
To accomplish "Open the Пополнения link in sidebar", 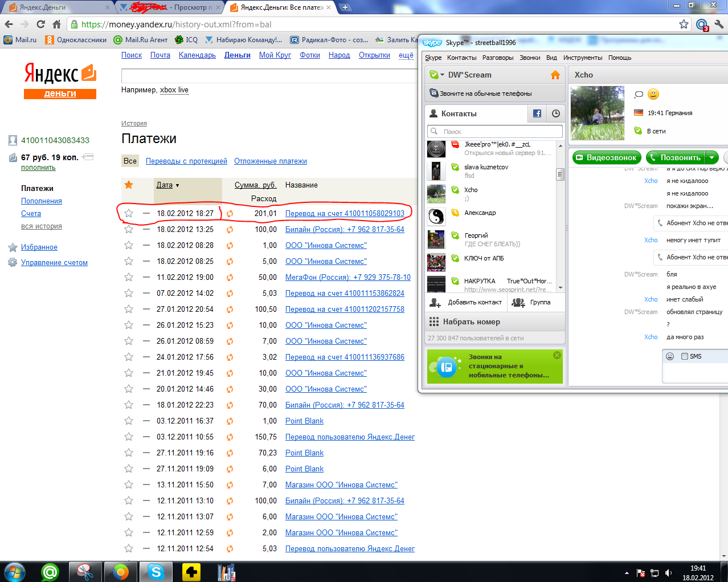I will [x=42, y=201].
